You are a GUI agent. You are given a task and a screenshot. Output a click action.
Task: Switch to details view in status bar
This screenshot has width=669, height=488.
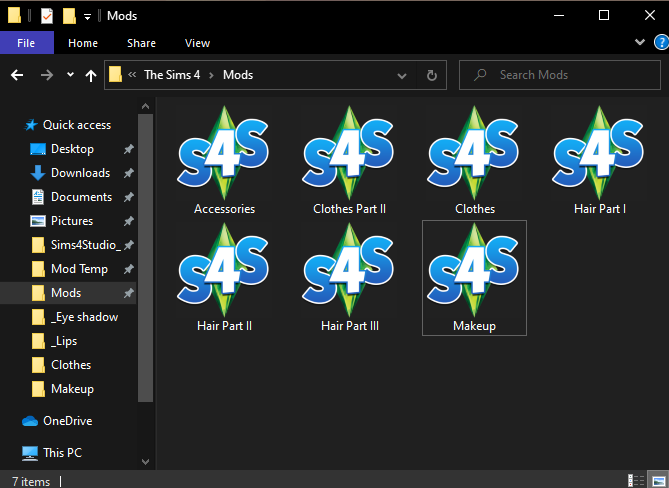636,480
